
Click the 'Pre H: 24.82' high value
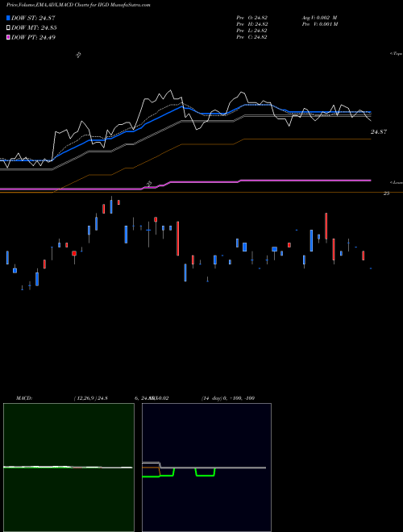click(x=251, y=24)
